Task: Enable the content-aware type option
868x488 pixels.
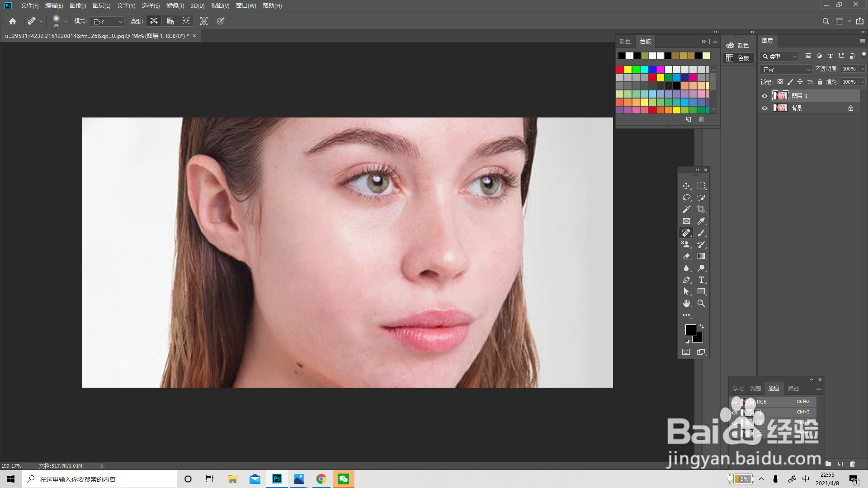Action: [x=154, y=21]
